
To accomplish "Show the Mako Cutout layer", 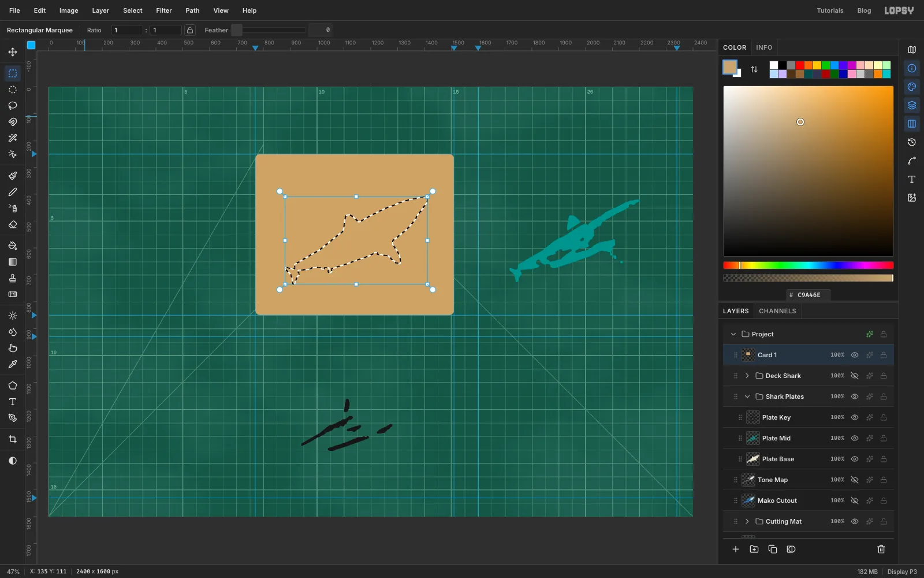I will 855,501.
